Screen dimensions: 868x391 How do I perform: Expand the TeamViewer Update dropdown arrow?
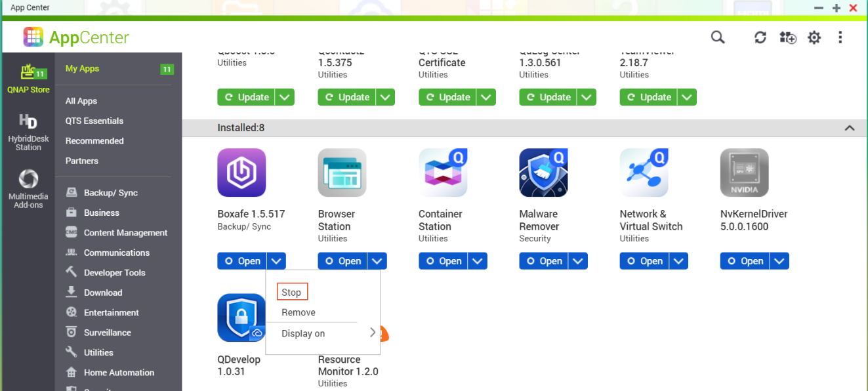pos(687,97)
